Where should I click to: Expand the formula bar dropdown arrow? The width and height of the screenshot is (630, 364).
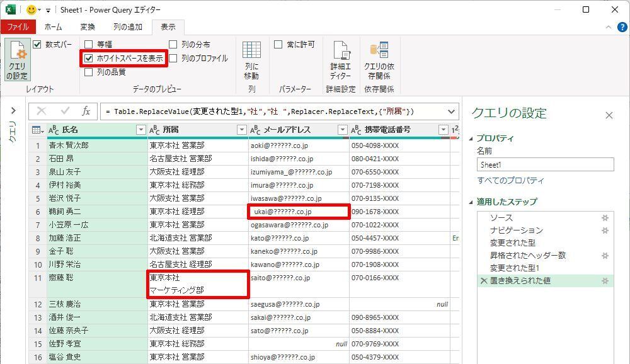(451, 111)
